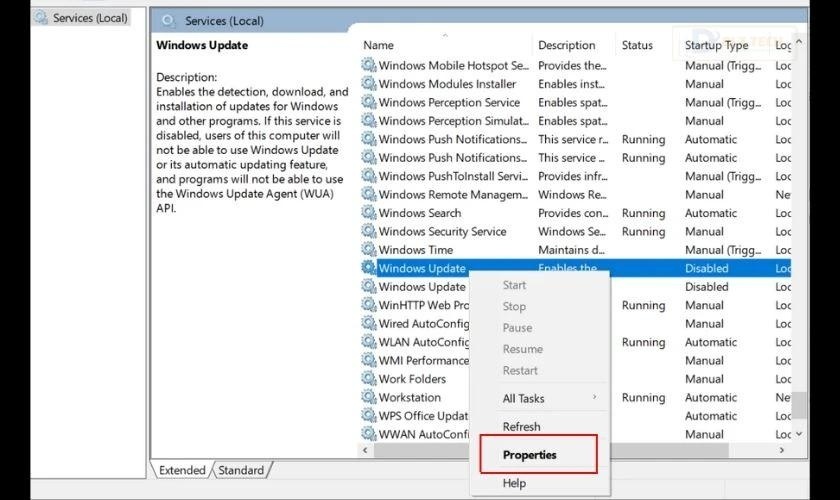Viewport: 840px width, 500px height.
Task: Click gear icon of Windows Search
Action: point(369,213)
